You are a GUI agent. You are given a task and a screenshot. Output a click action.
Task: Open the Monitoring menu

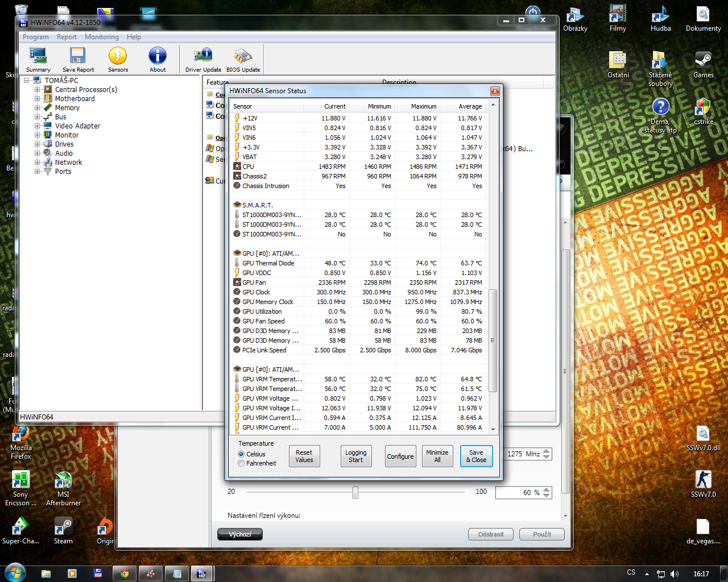pos(102,37)
